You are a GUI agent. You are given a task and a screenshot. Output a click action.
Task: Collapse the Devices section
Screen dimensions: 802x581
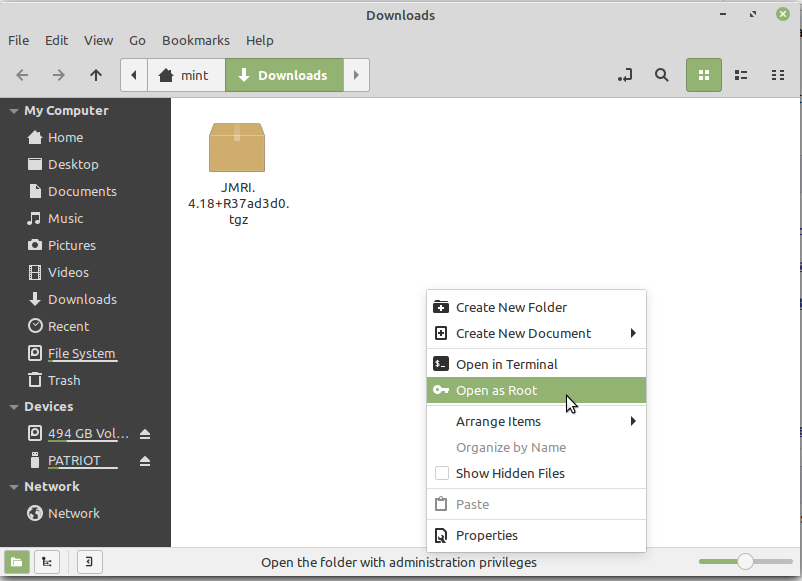pyautogui.click(x=14, y=407)
